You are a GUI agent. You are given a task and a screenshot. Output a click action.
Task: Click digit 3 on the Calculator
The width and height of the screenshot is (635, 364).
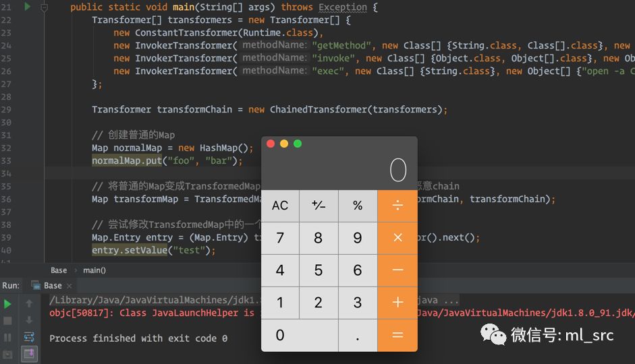pyautogui.click(x=358, y=303)
